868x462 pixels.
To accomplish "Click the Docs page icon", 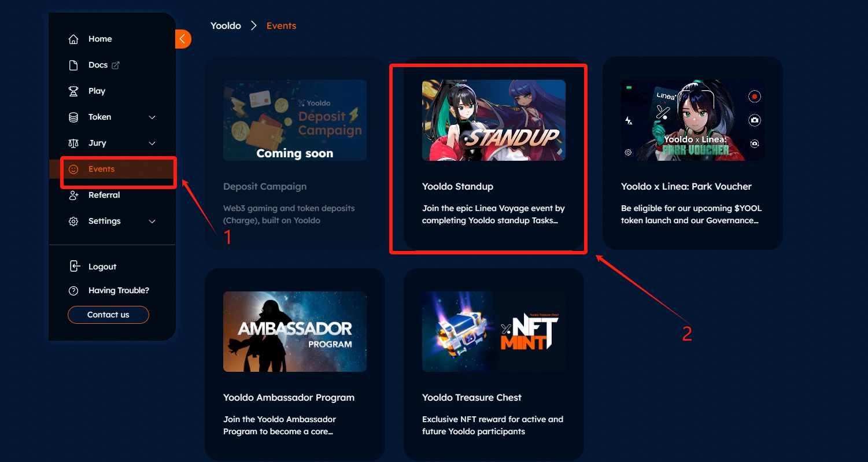I will pyautogui.click(x=73, y=65).
